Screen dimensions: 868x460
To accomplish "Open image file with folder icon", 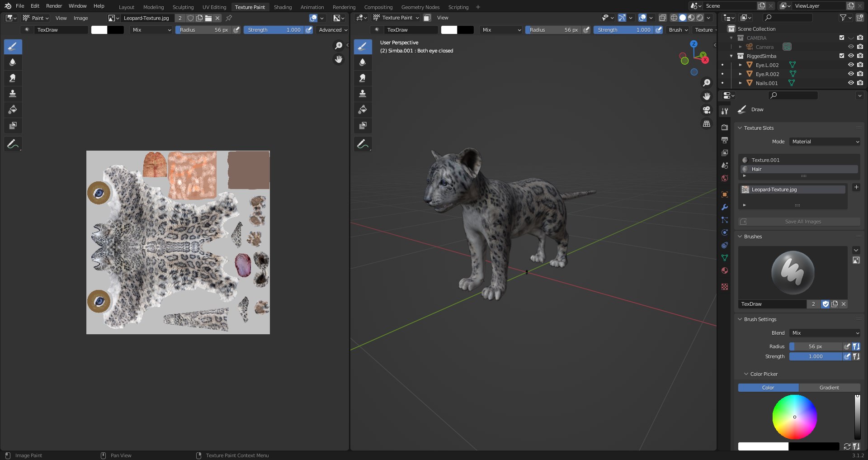I will [208, 18].
